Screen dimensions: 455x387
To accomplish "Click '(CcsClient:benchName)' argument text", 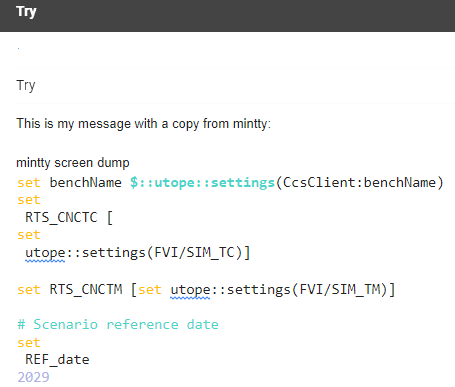I will coord(359,183).
